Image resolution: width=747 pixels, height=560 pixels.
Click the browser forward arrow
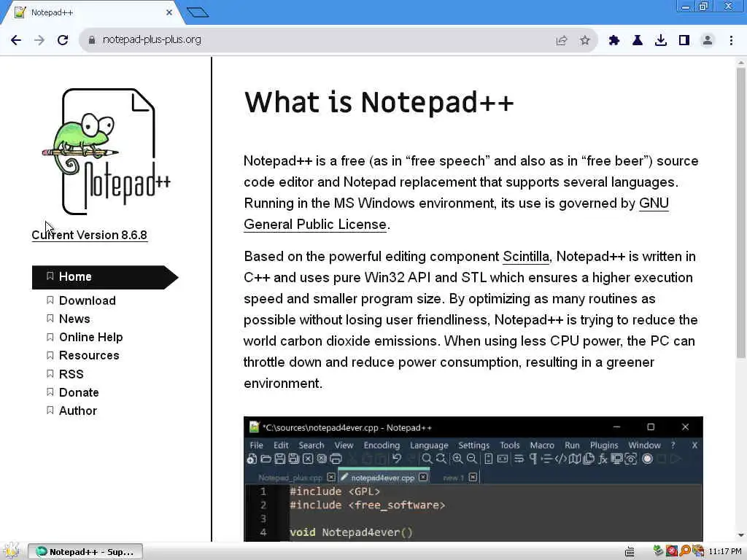39,40
